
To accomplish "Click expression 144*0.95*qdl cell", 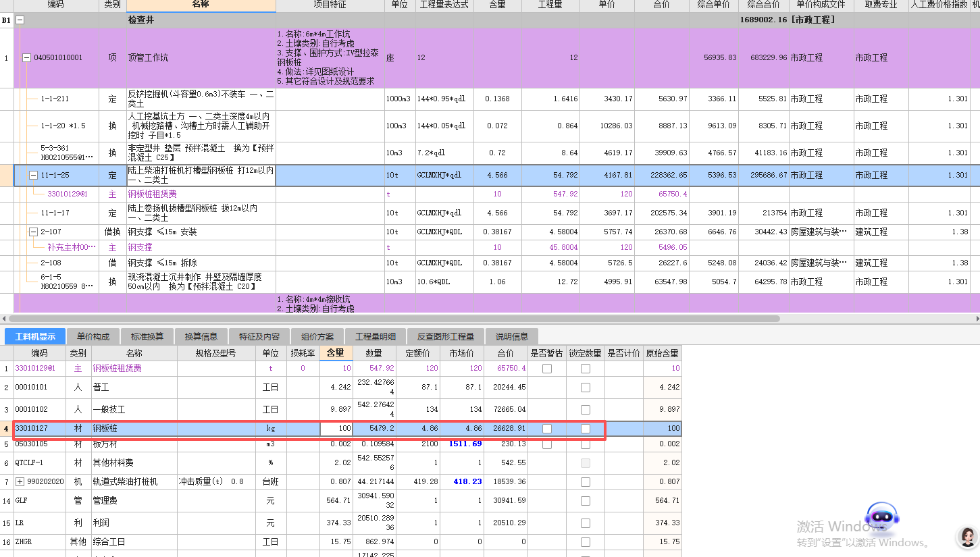I will (444, 99).
